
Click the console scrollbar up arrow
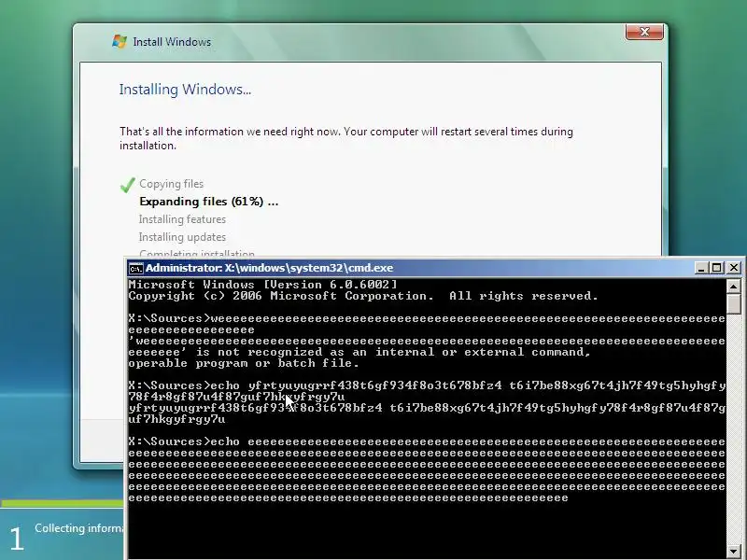734,287
